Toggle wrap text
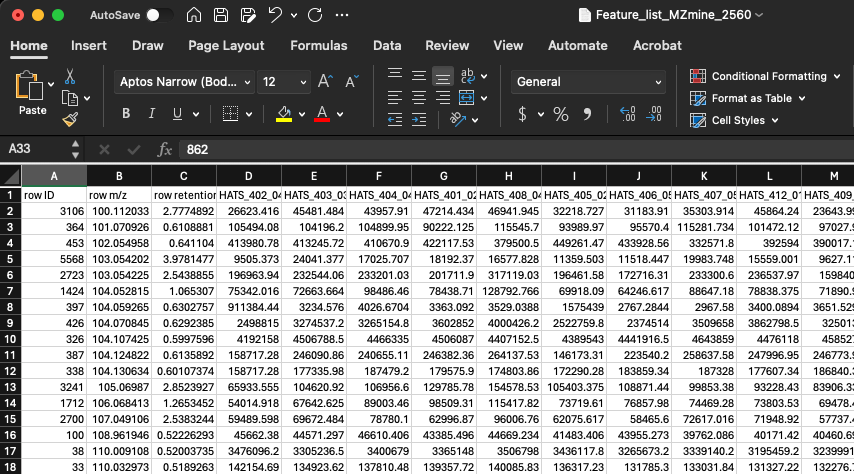 tap(467, 76)
